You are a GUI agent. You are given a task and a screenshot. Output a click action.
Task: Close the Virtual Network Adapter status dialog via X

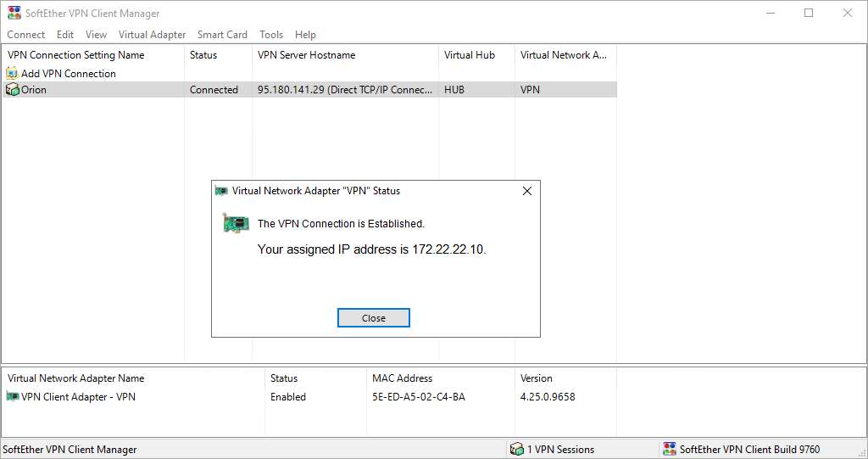click(x=527, y=191)
